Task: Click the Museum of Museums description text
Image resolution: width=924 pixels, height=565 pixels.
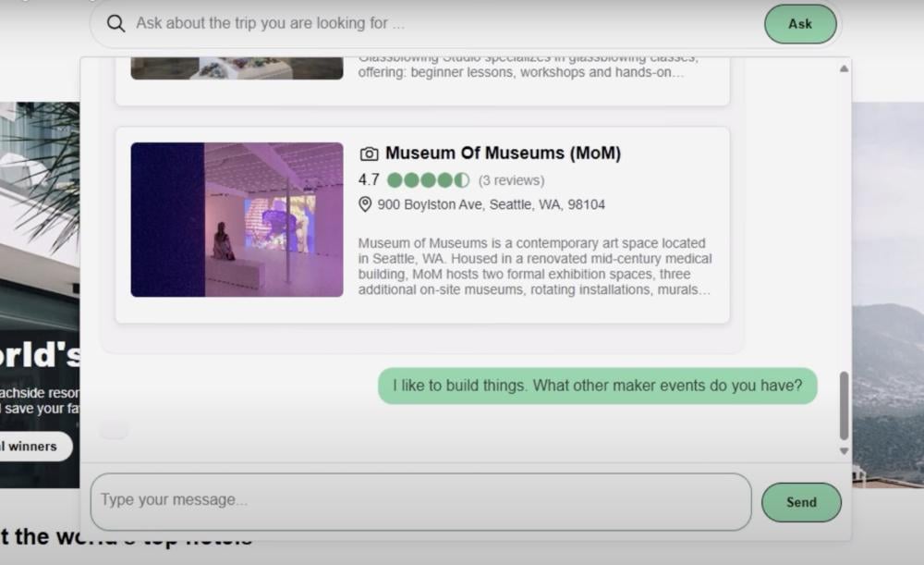Action: pos(535,266)
